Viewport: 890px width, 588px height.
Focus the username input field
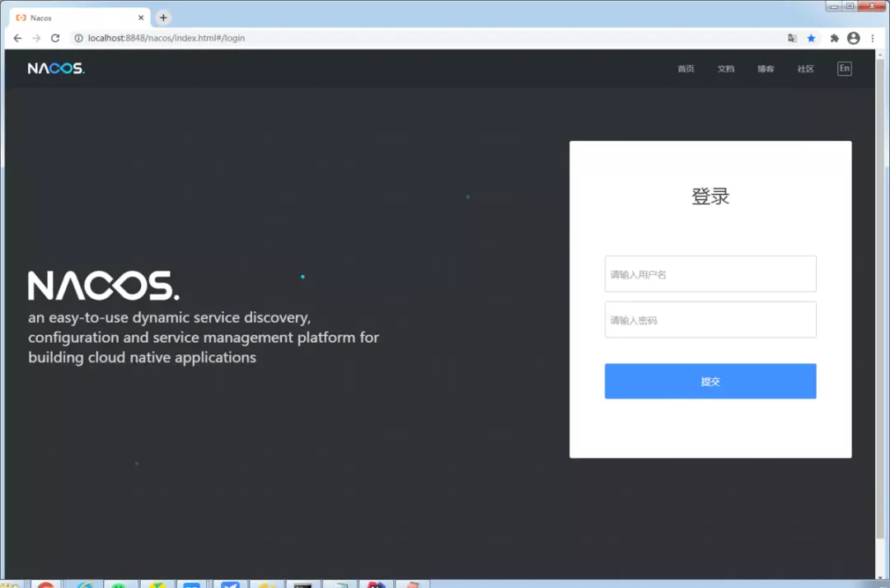coord(710,274)
